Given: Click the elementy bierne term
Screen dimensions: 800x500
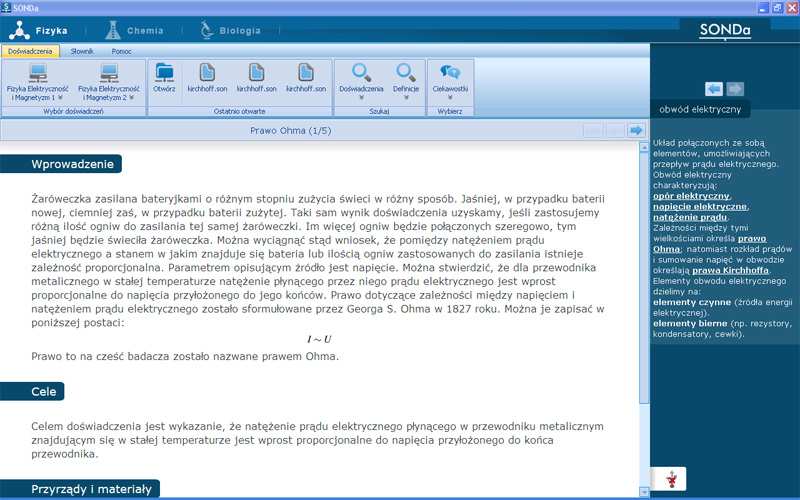Looking at the screenshot, I should coord(690,323).
